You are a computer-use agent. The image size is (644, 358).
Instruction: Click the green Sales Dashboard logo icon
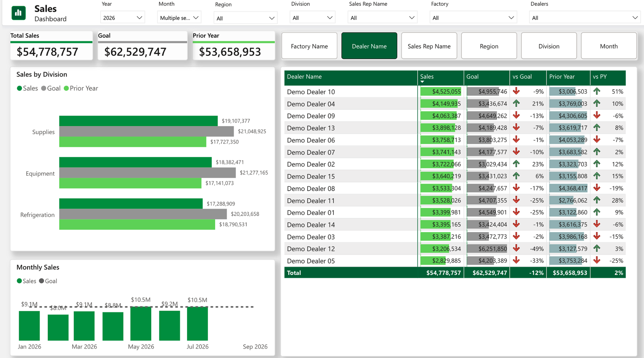click(19, 13)
